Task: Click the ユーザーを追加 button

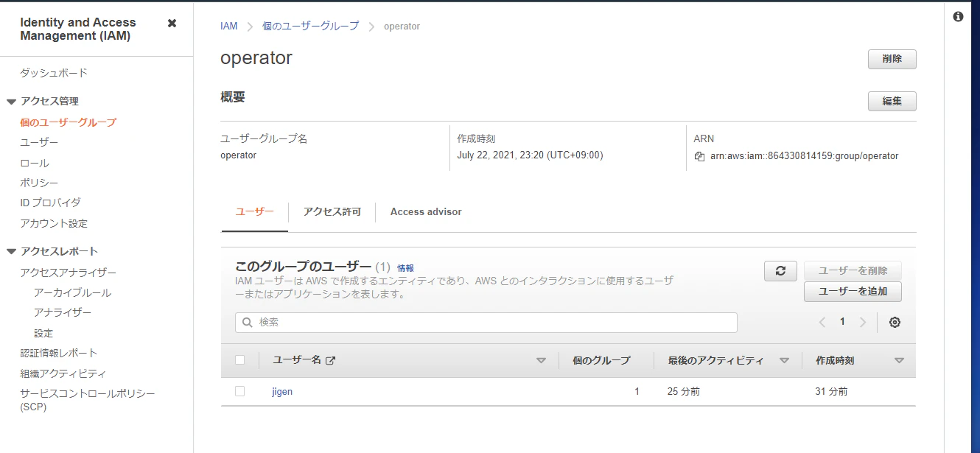Action: point(853,292)
